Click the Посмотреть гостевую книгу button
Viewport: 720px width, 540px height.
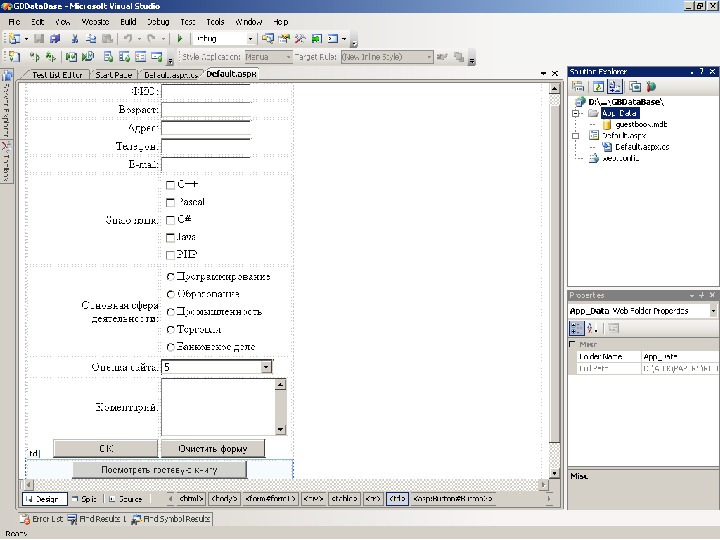pyautogui.click(x=159, y=470)
